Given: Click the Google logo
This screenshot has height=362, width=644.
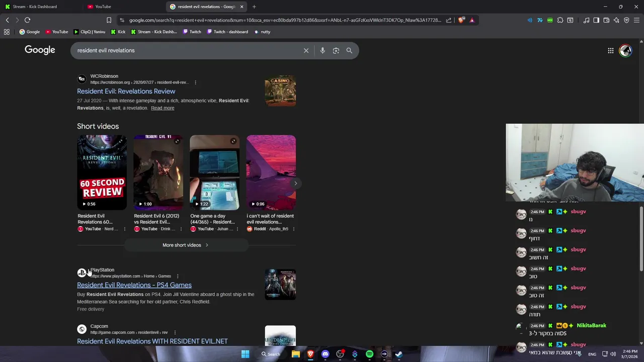Looking at the screenshot, I should [x=40, y=50].
